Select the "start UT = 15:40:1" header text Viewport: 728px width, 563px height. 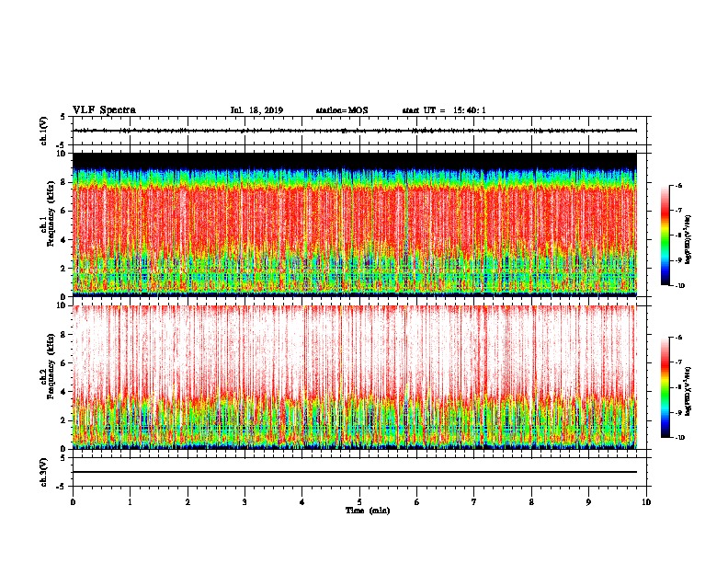pos(444,110)
